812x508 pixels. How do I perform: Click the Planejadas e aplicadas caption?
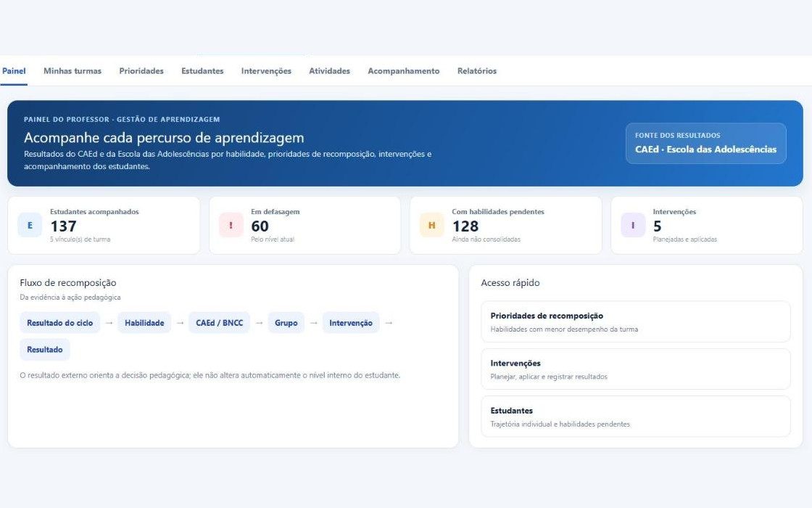pyautogui.click(x=685, y=239)
